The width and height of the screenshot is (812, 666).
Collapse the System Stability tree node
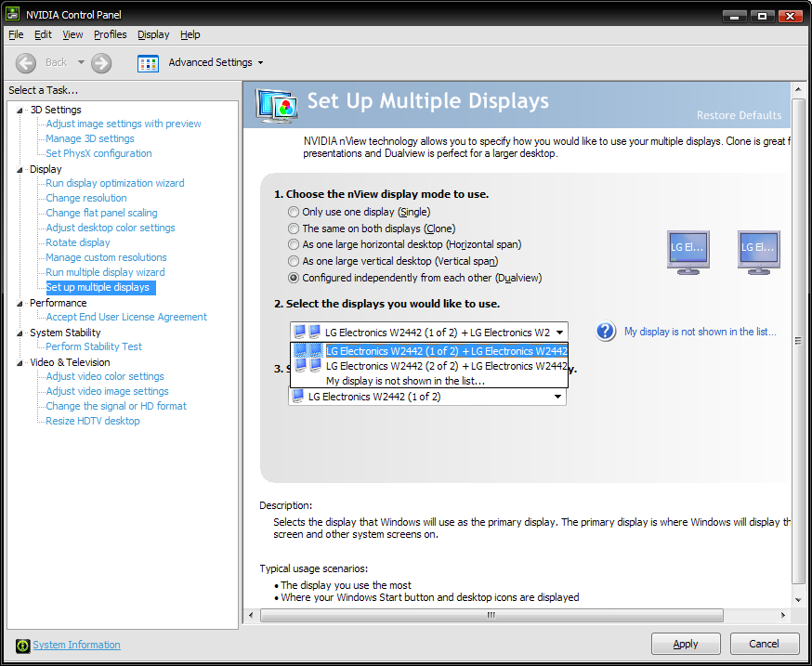20,333
